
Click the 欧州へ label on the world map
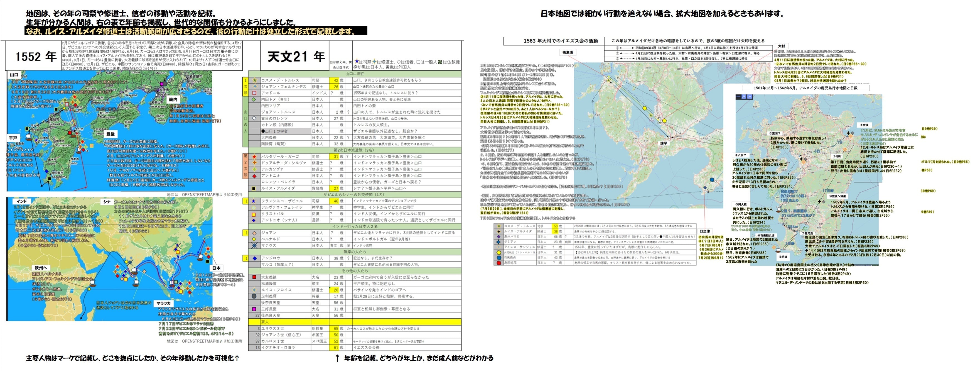click(41, 268)
